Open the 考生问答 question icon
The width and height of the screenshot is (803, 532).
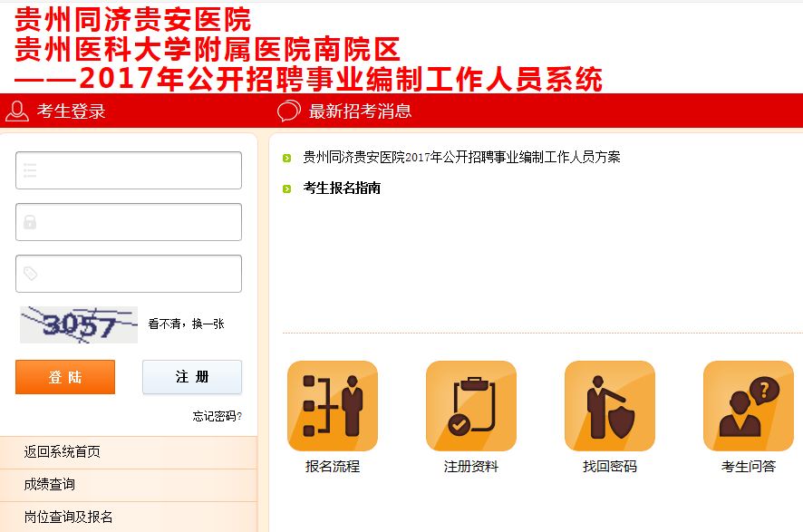(748, 406)
